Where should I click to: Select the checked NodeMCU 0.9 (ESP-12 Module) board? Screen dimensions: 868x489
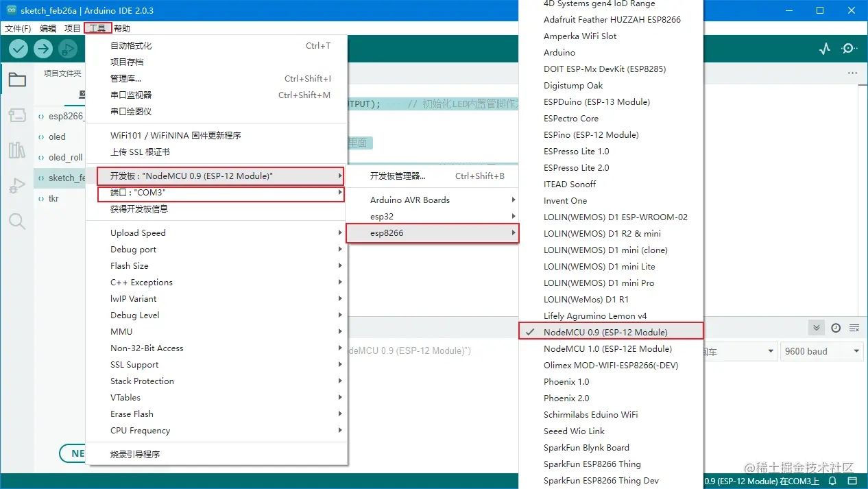click(612, 332)
